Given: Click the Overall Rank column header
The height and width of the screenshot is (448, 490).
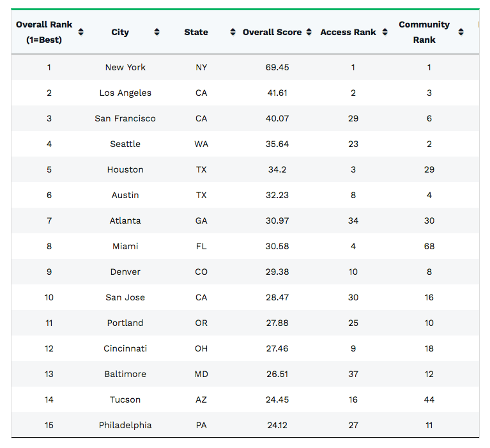Looking at the screenshot, I should pyautogui.click(x=44, y=32).
